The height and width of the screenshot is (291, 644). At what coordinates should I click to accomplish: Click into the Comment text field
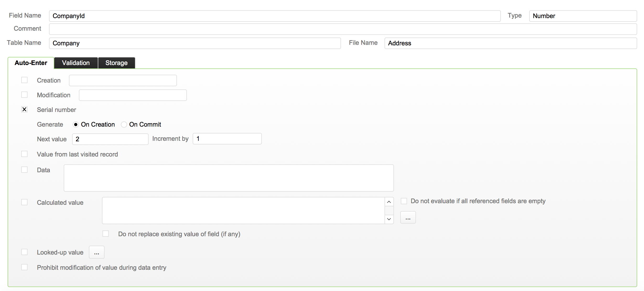343,29
